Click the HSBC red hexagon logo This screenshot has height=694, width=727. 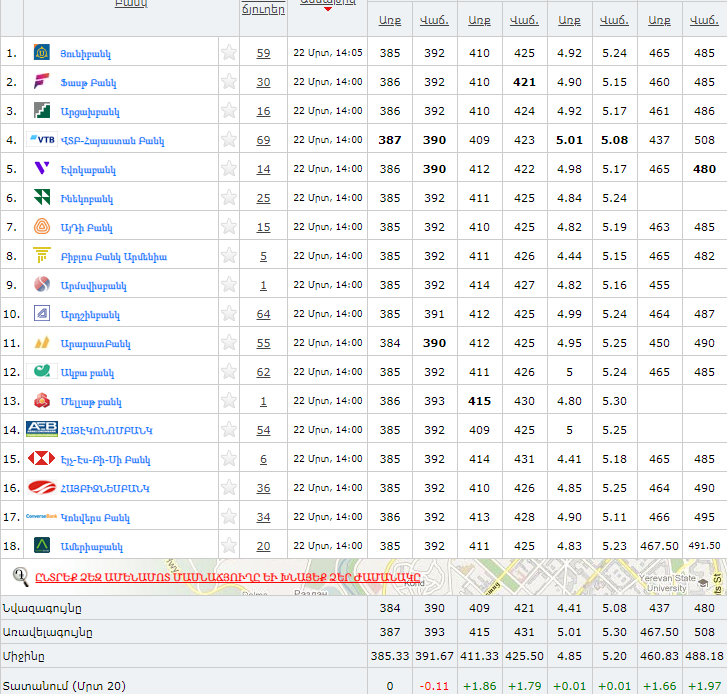click(x=42, y=458)
